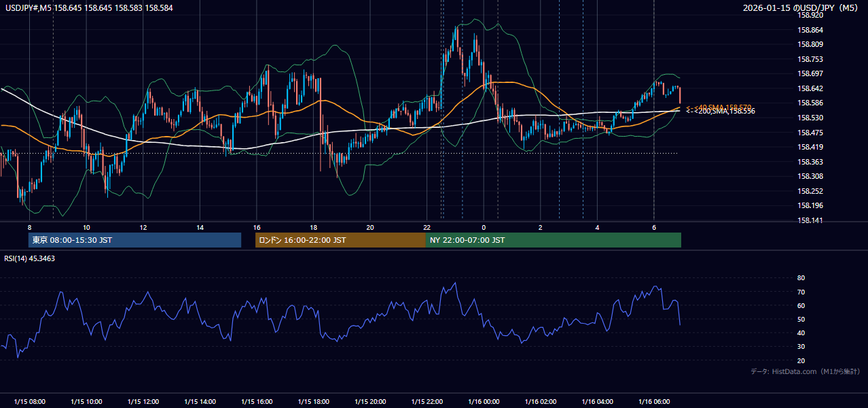
Task: Click RSI axis level 20
Action: coord(801,360)
